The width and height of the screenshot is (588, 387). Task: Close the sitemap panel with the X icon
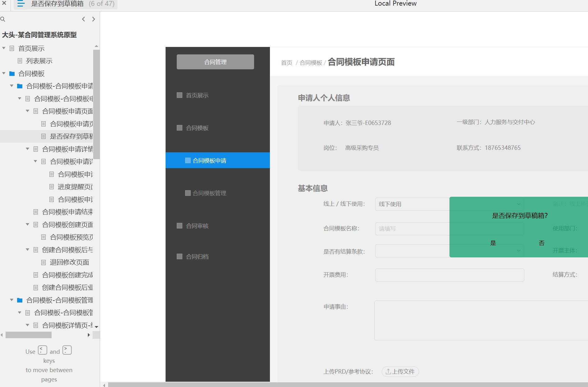point(4,3)
